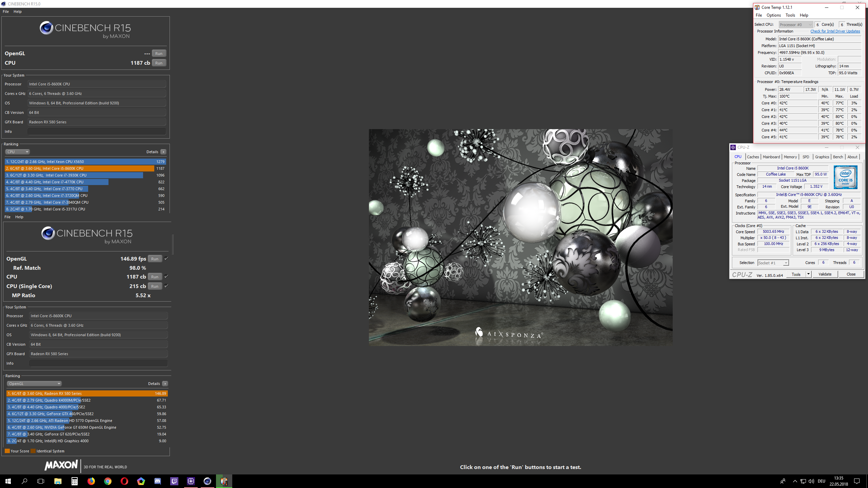868x488 pixels.
Task: Open Discord from the taskbar
Action: coord(158,481)
